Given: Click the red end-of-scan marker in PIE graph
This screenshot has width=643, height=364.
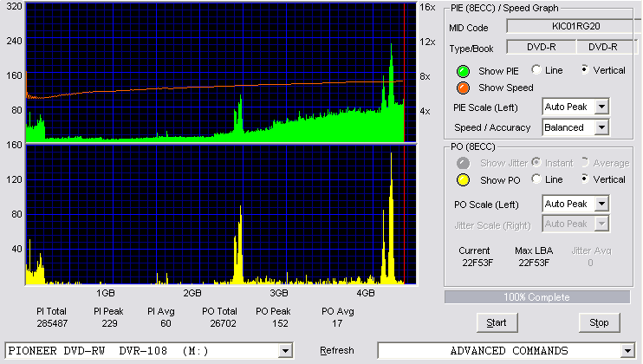Looking at the screenshot, I should click(x=405, y=73).
